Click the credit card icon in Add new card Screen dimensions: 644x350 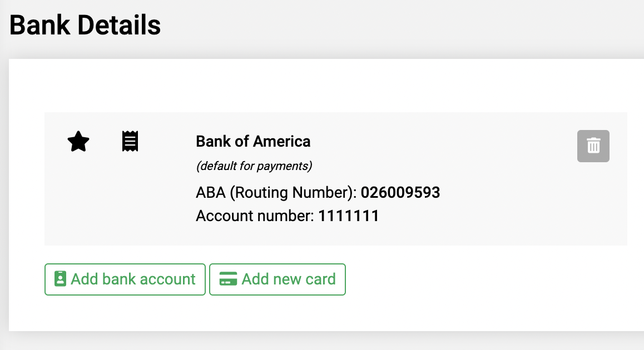tap(228, 279)
